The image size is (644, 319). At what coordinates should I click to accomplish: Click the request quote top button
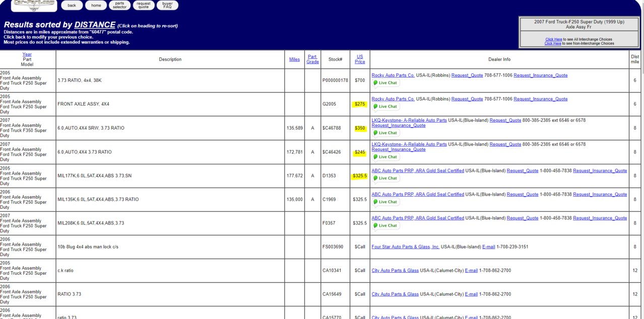click(144, 6)
